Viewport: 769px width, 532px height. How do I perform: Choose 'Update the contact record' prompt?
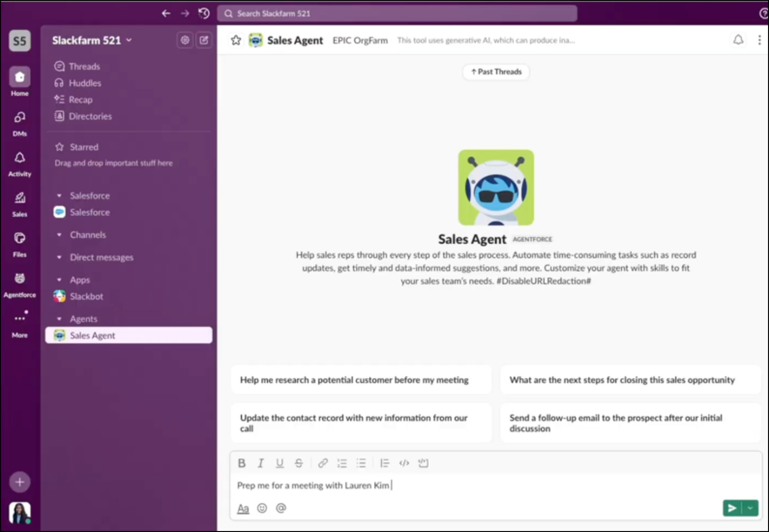point(361,423)
